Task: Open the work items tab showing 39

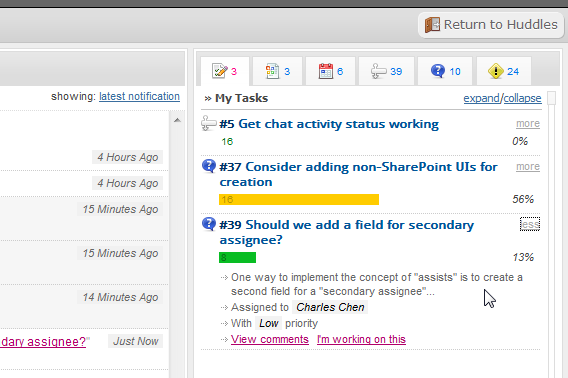Action: [387, 71]
